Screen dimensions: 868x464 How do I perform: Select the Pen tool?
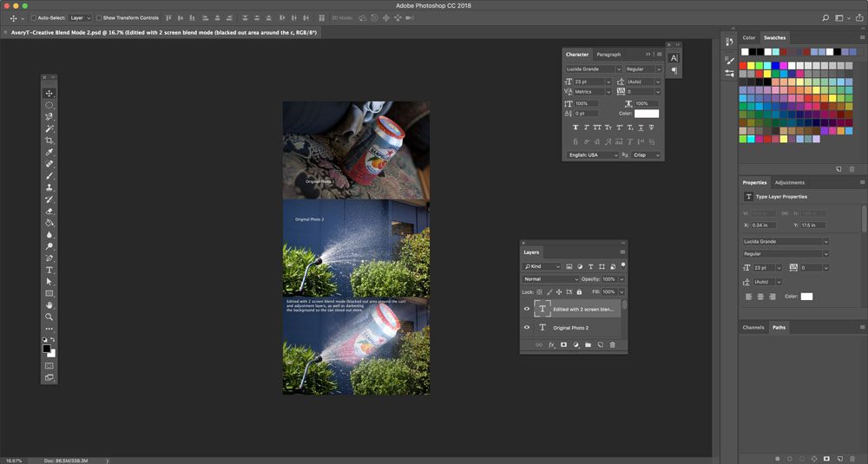49,258
